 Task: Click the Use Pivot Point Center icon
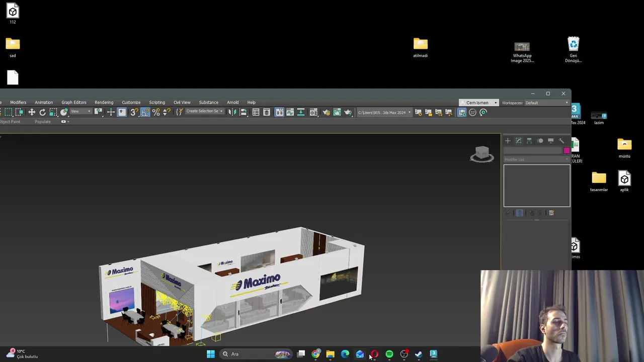click(98, 112)
